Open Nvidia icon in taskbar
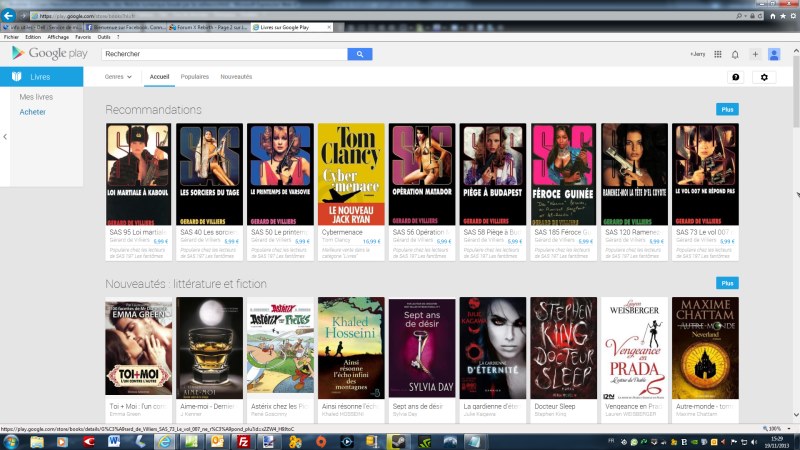Viewport: 800px width, 450px height. point(424,442)
